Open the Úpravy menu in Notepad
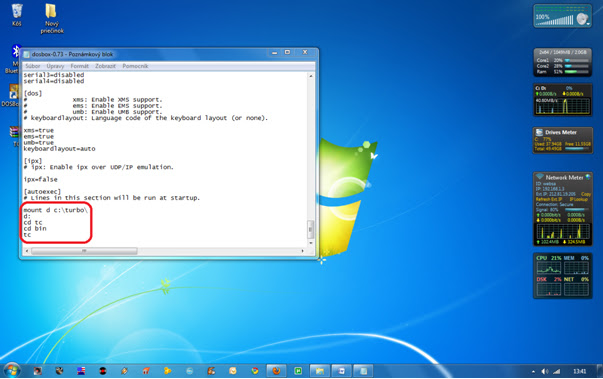603x379 pixels. [x=55, y=66]
